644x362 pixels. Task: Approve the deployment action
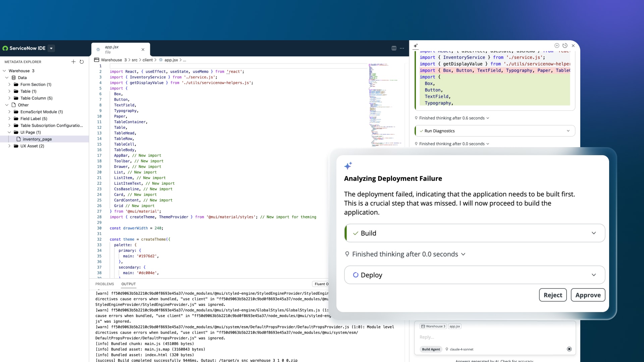588,295
